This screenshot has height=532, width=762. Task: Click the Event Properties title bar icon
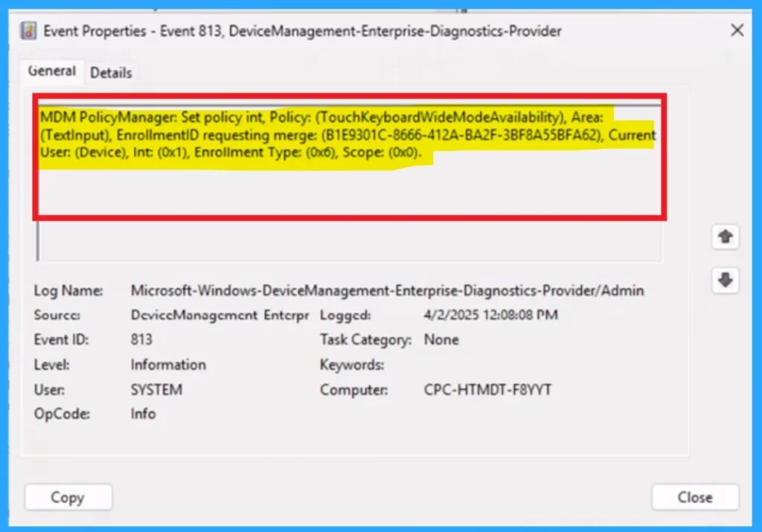[28, 31]
